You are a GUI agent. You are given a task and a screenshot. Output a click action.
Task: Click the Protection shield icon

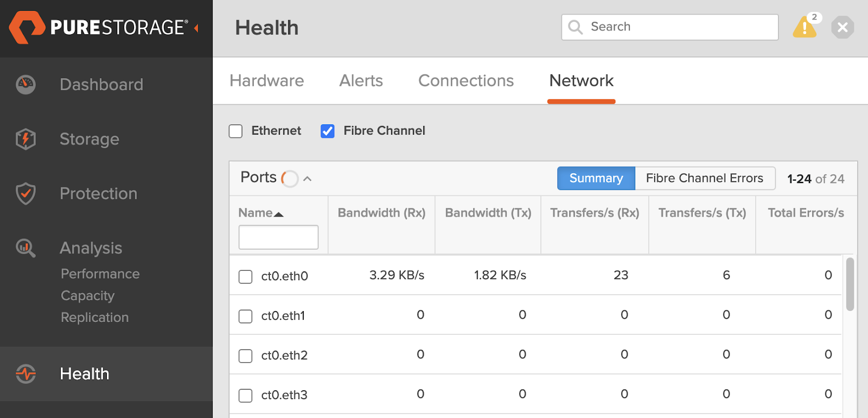pos(25,193)
